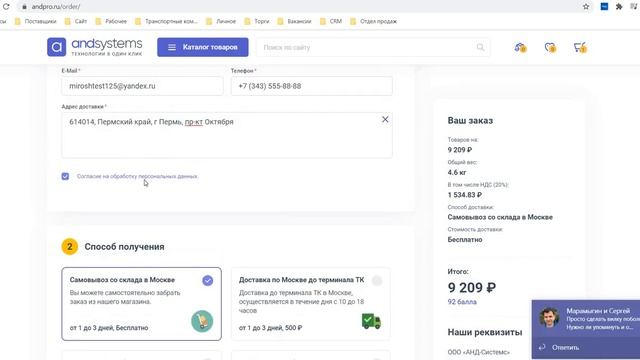Open the Каталог товаров menu
Screen dimensions: 640x360
coord(203,47)
